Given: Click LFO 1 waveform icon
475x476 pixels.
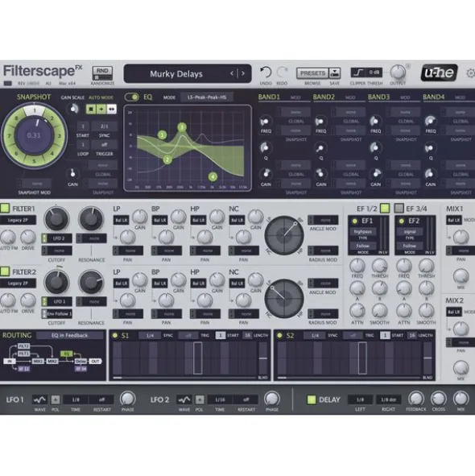Looking at the screenshot, I should pyautogui.click(x=39, y=399).
